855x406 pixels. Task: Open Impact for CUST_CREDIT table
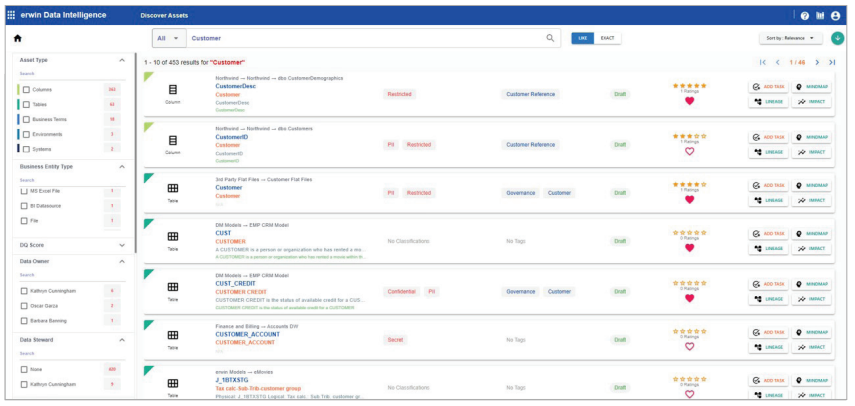[x=811, y=299]
